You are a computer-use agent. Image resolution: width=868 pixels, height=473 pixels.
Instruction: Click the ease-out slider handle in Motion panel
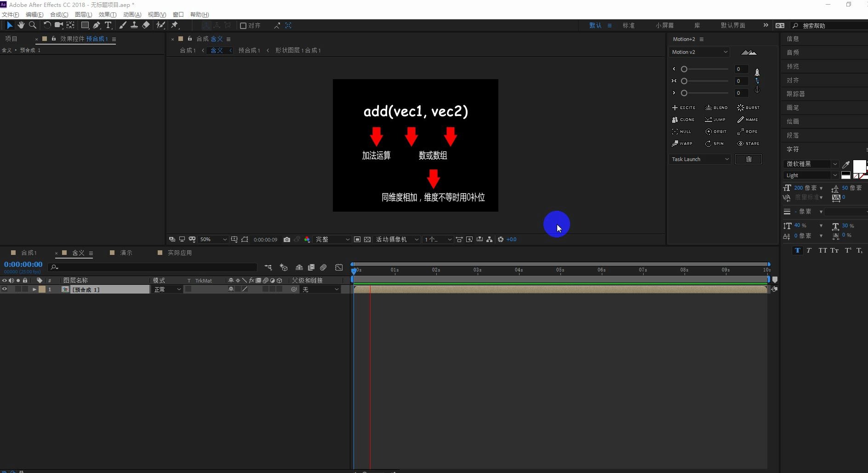684,93
